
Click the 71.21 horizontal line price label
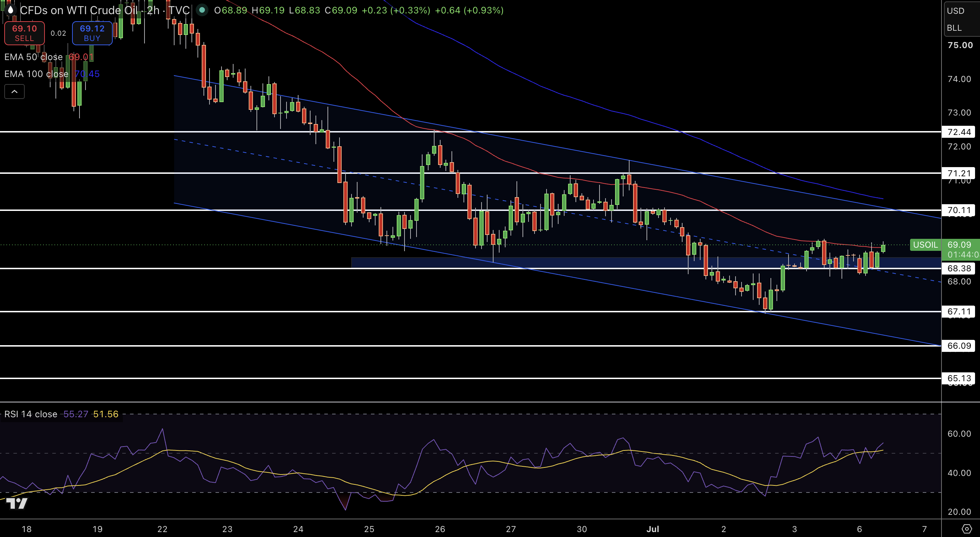click(959, 173)
